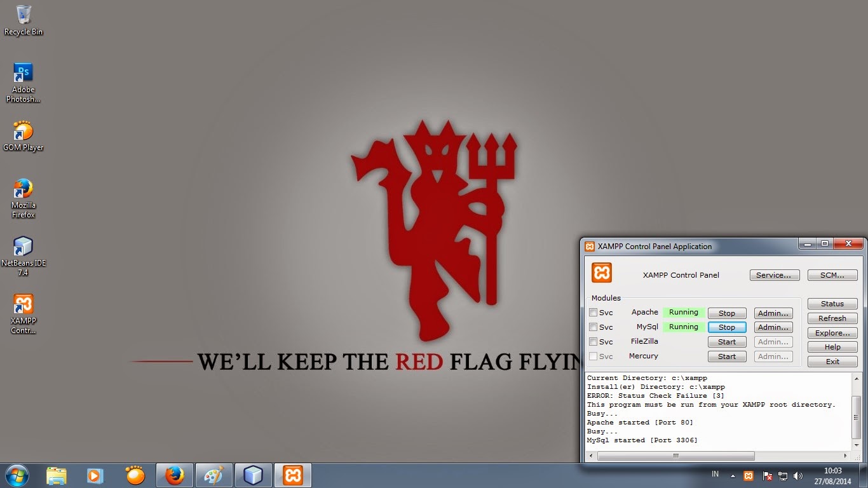This screenshot has height=488, width=868.
Task: Click the NetBeans cube taskbar button
Action: point(254,475)
